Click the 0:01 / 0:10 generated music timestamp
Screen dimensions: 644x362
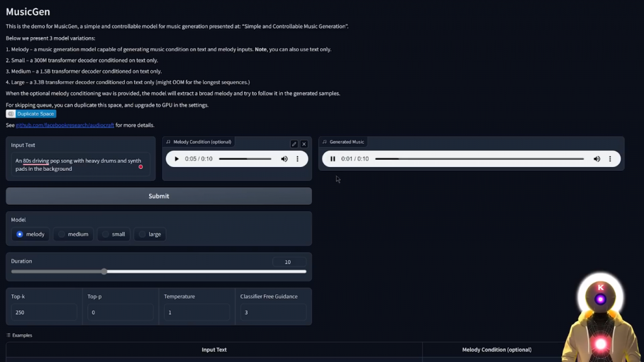[355, 159]
